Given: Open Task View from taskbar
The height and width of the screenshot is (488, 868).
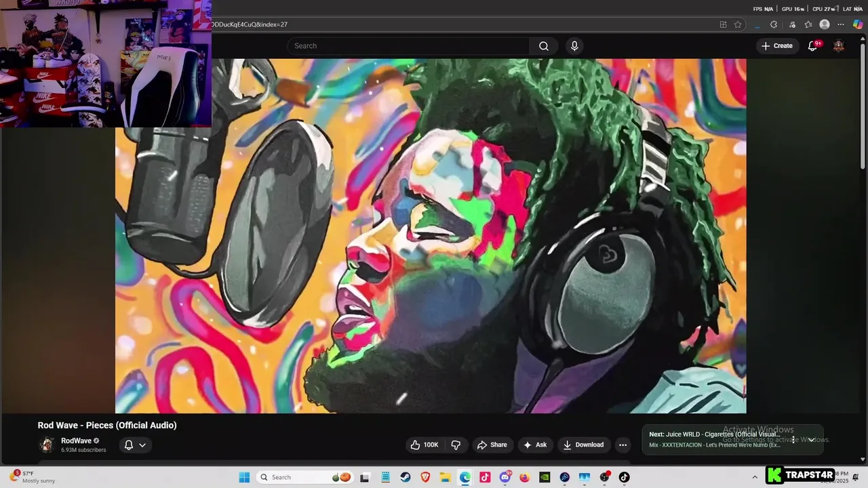Looking at the screenshot, I should pyautogui.click(x=365, y=477).
